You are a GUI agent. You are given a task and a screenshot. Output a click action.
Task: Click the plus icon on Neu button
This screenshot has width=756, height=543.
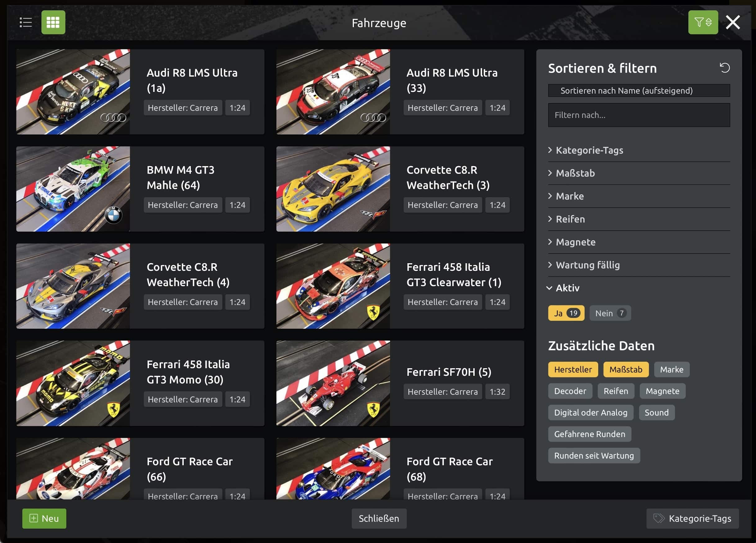pos(34,518)
